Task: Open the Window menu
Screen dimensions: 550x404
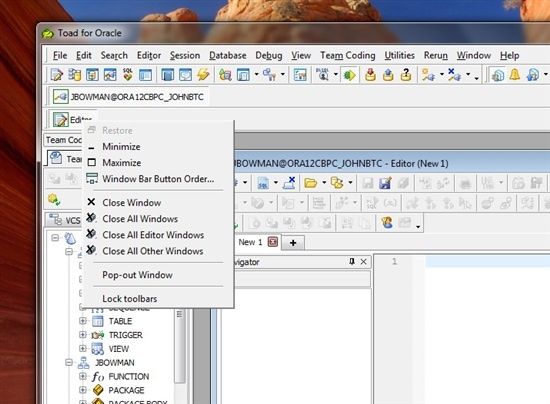Action: click(x=474, y=55)
